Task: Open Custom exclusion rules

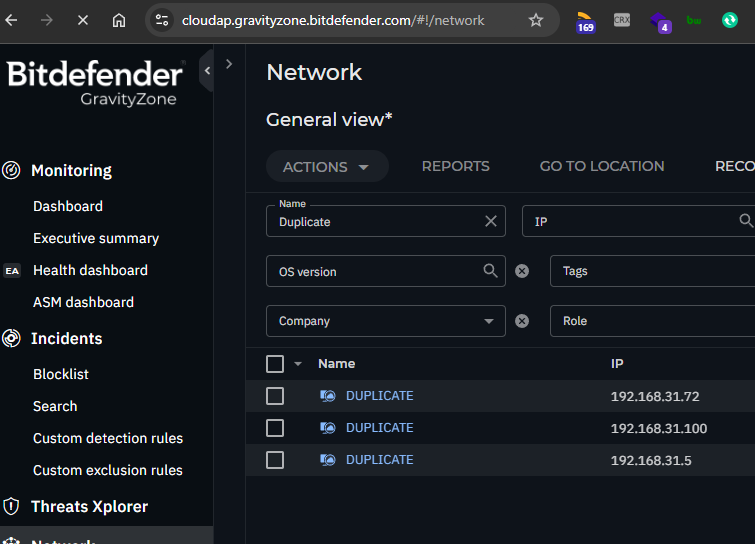Action: point(108,470)
